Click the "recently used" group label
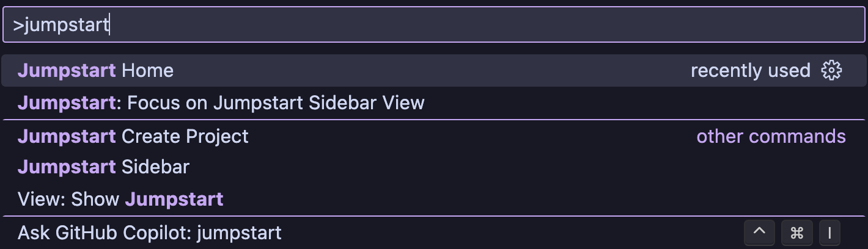Image resolution: width=868 pixels, height=249 pixels. click(750, 71)
